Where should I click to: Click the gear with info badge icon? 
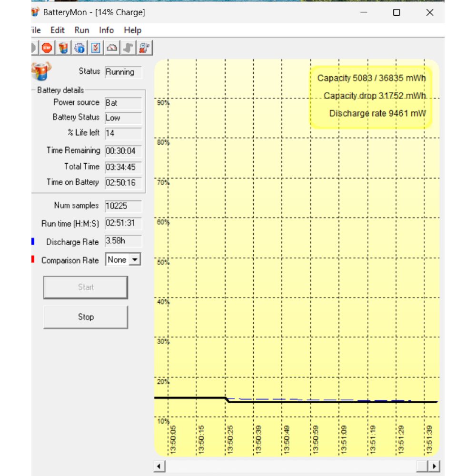(80, 48)
